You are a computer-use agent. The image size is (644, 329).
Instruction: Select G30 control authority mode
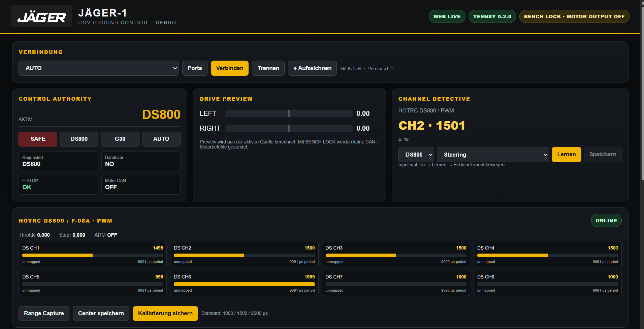(120, 139)
